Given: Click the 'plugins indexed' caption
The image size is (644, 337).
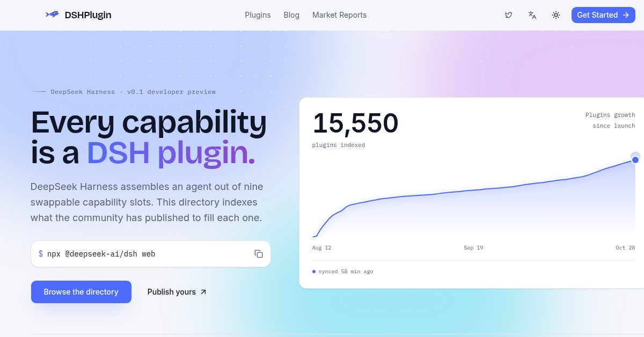Looking at the screenshot, I should click(339, 145).
